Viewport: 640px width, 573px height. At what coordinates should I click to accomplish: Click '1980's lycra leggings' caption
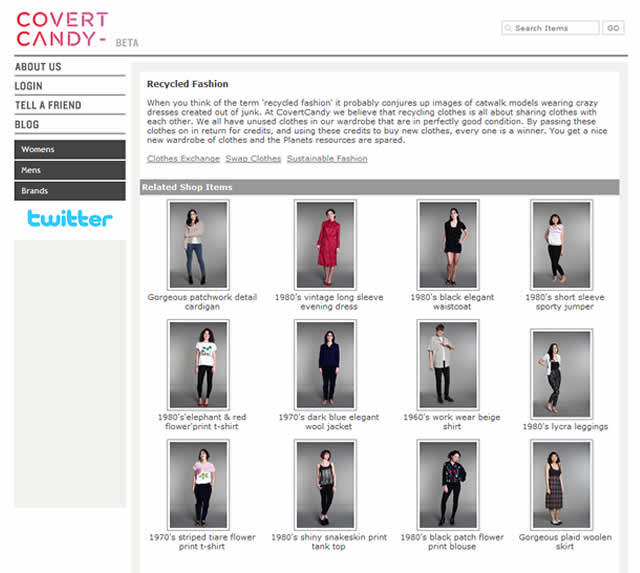pos(565,426)
